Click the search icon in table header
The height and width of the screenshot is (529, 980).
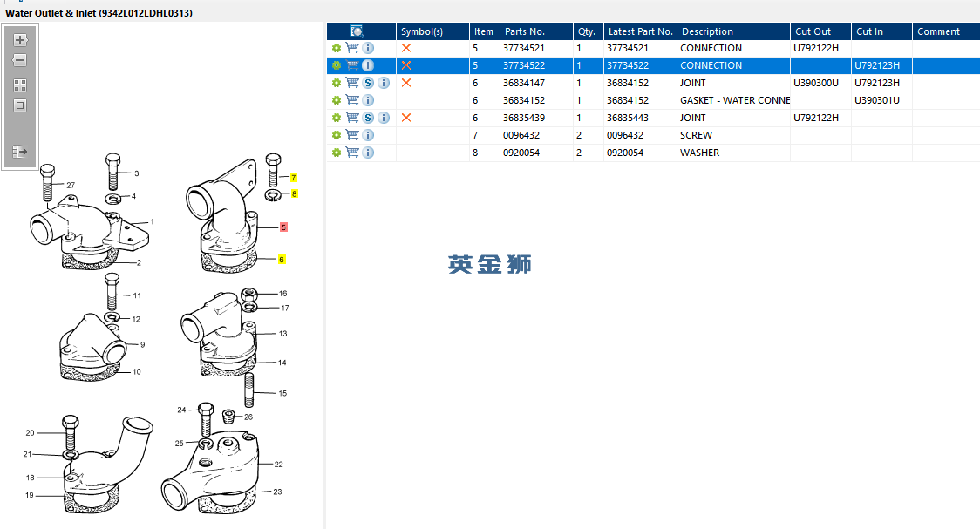point(357,31)
